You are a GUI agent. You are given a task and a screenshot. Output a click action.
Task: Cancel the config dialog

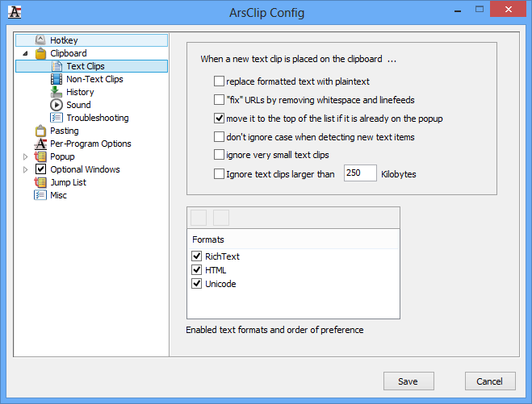(490, 381)
